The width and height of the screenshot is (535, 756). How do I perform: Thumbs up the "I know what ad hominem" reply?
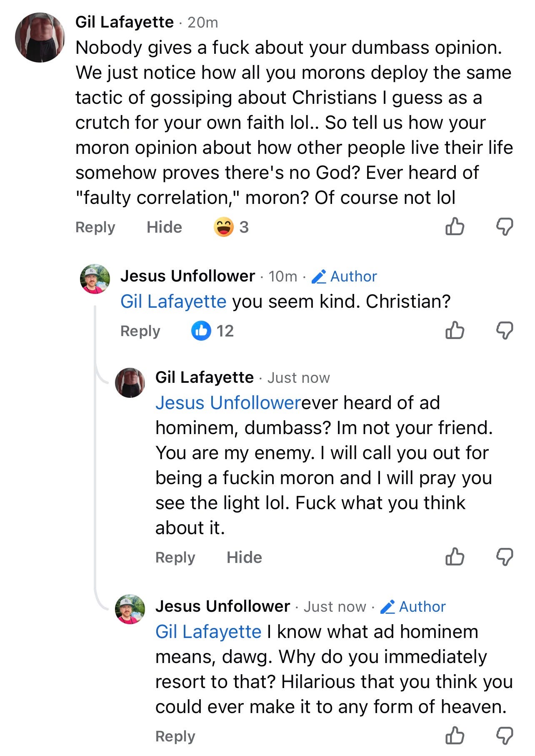(455, 736)
